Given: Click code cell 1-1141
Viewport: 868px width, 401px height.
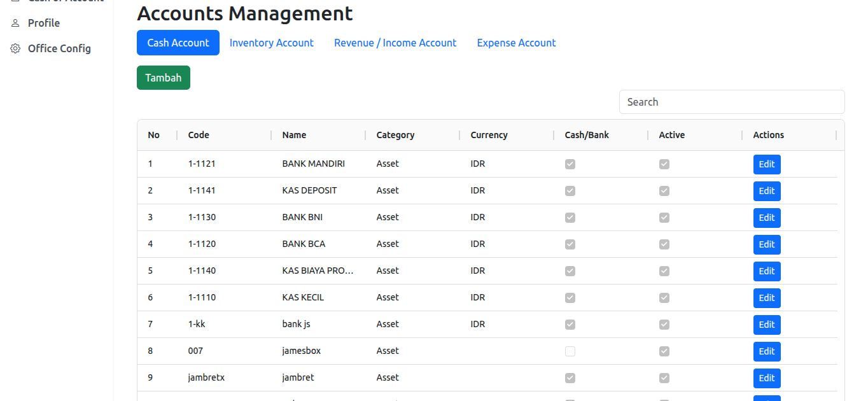Looking at the screenshot, I should pos(202,190).
